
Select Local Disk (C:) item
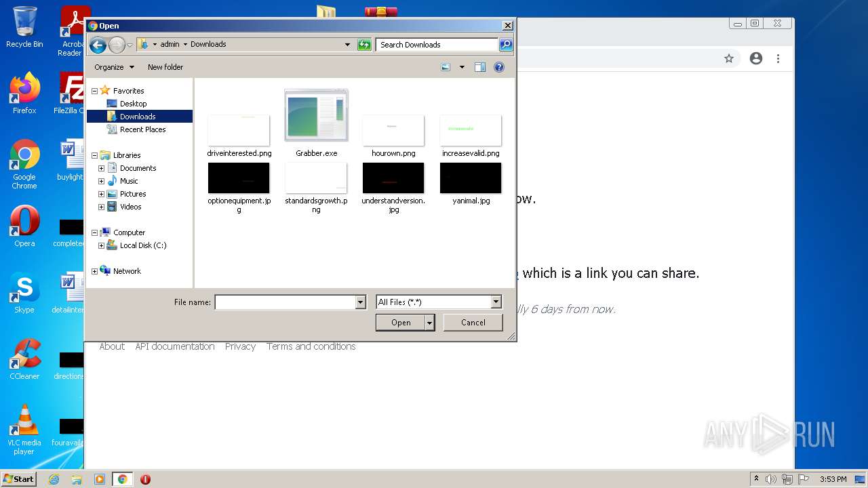(x=143, y=245)
